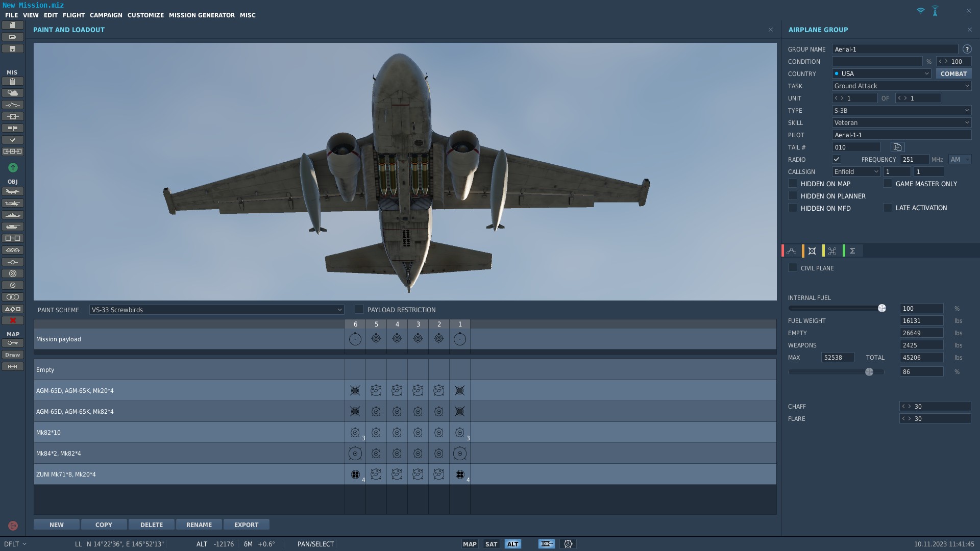Open the summary (sigma) tab of the group panel
The image size is (980, 551).
pos(851,251)
